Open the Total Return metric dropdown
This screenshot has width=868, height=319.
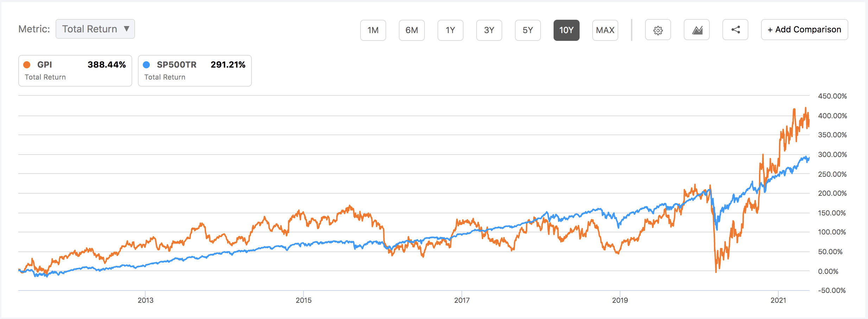[90, 29]
